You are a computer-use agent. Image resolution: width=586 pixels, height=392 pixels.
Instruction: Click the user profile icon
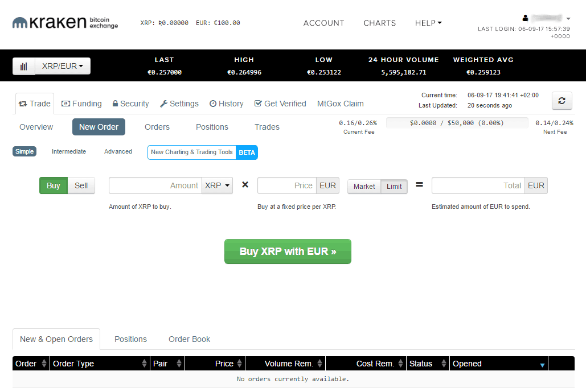pos(525,18)
